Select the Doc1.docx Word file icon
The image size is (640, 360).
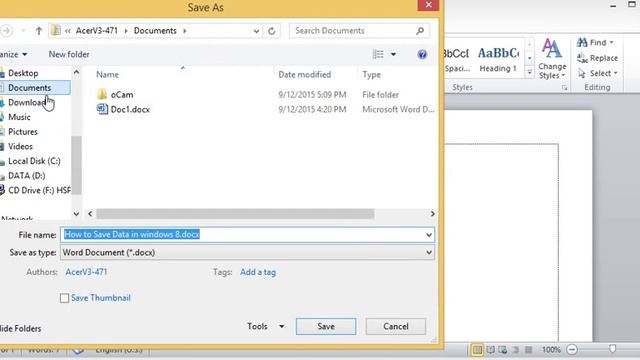[x=102, y=109]
